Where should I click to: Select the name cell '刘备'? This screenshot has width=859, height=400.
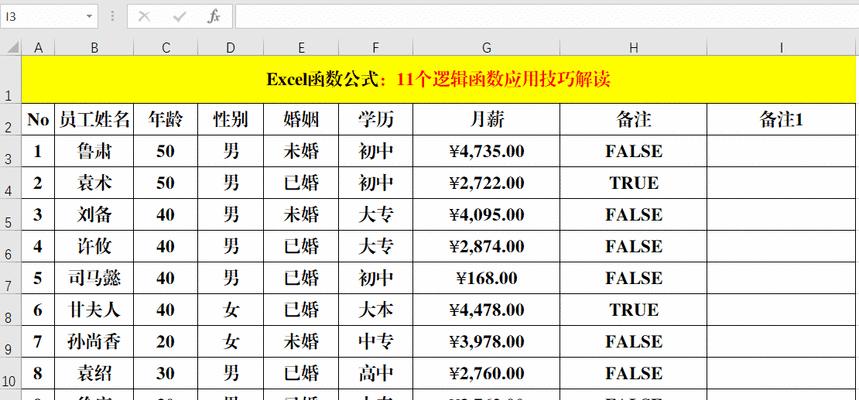(94, 215)
